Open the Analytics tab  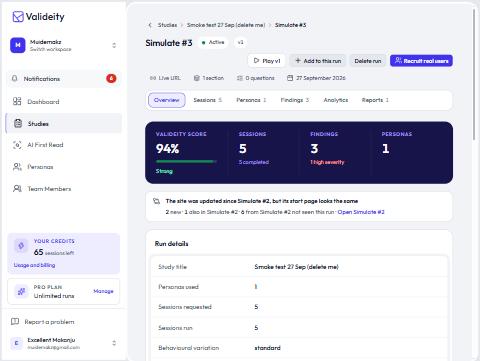pos(336,100)
